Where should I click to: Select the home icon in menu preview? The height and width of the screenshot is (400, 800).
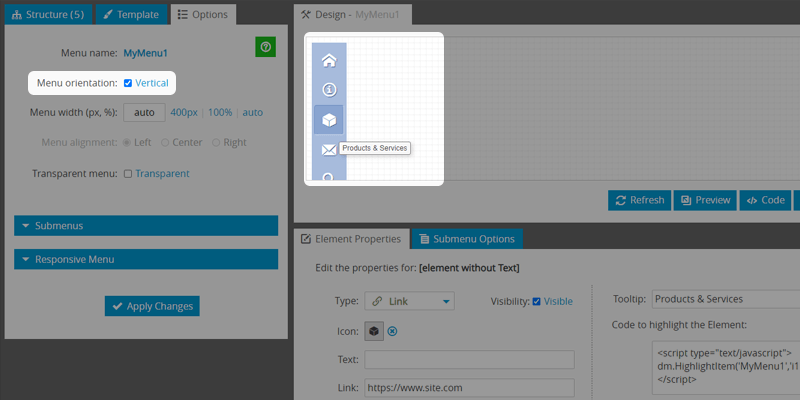tap(329, 61)
